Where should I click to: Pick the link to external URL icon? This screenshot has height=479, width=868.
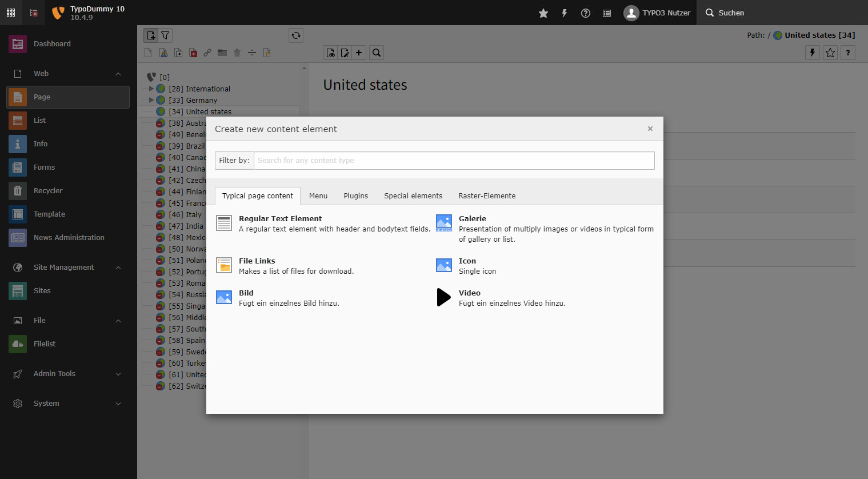[x=207, y=53]
